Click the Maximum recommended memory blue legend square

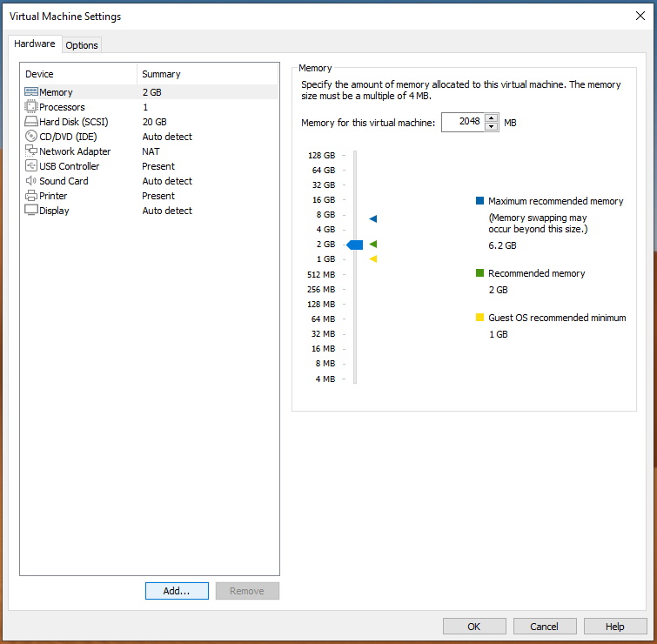(479, 200)
